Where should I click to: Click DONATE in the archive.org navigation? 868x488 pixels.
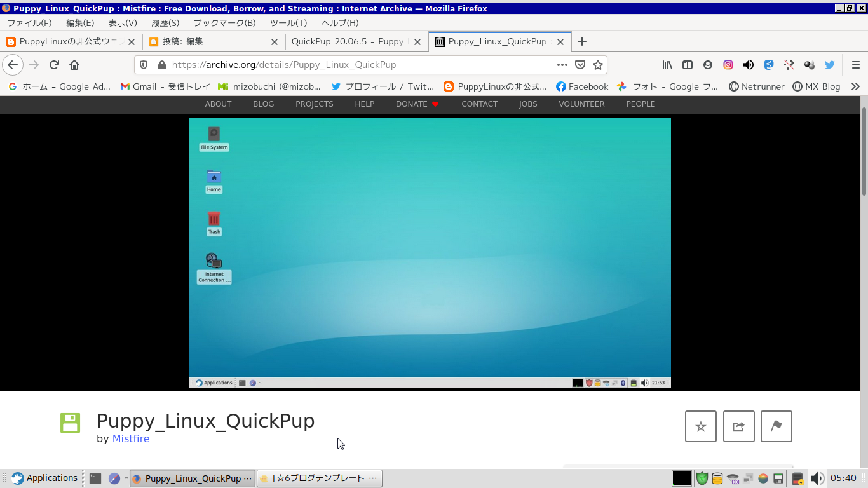point(411,104)
